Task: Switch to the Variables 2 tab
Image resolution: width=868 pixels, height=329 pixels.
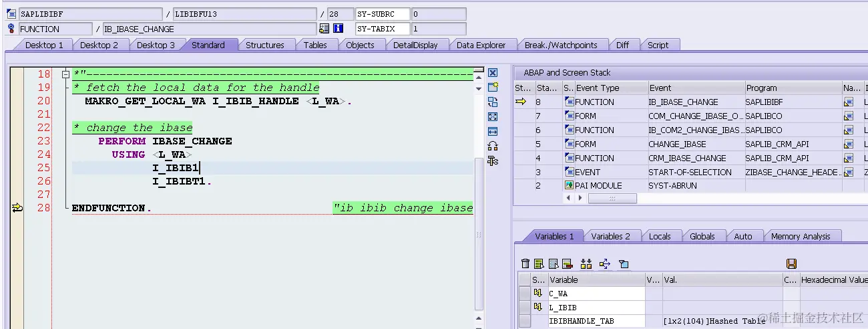Action: coord(610,236)
